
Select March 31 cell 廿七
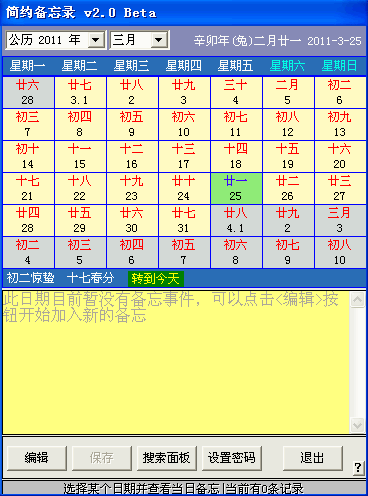click(184, 220)
